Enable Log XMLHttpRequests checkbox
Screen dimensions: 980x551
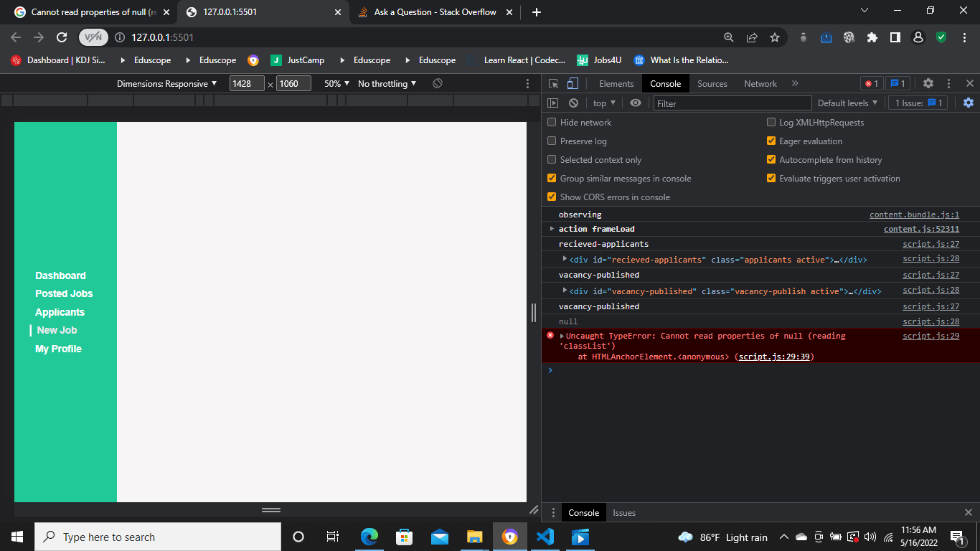(x=771, y=123)
